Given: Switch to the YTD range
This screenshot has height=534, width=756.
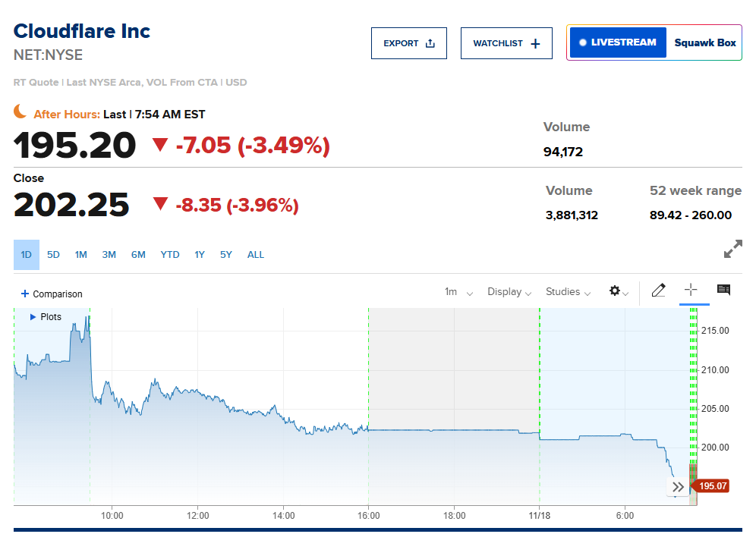Looking at the screenshot, I should 170,255.
